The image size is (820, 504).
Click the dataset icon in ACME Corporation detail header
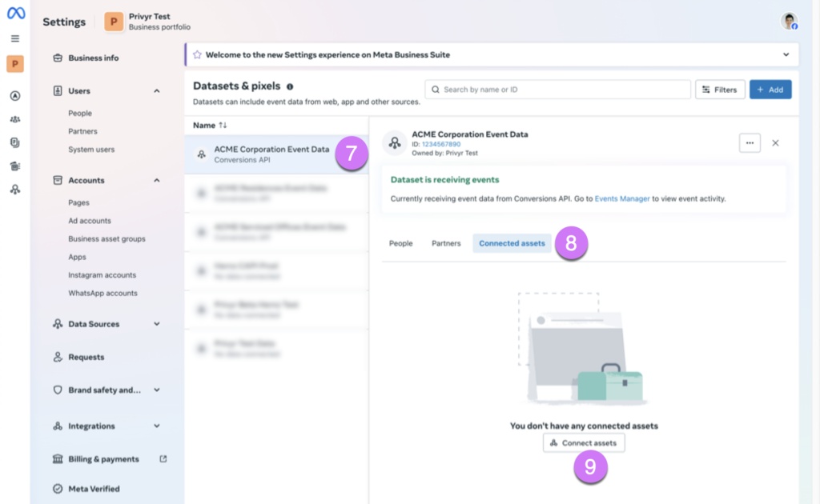pos(395,142)
